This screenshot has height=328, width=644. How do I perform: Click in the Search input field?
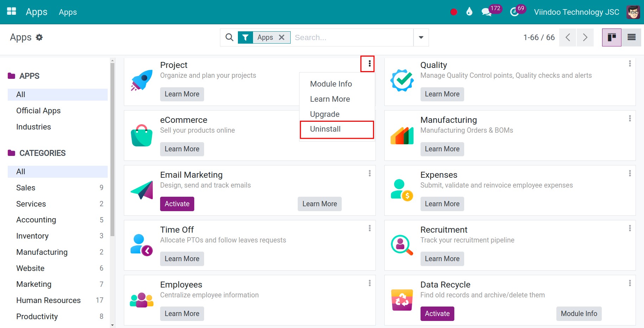pyautogui.click(x=352, y=37)
